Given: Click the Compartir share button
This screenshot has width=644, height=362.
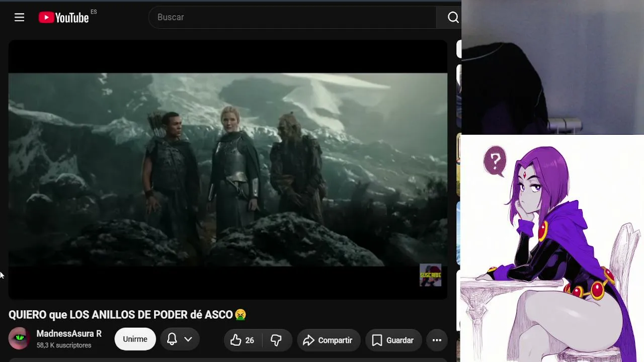Looking at the screenshot, I should pyautogui.click(x=328, y=340).
